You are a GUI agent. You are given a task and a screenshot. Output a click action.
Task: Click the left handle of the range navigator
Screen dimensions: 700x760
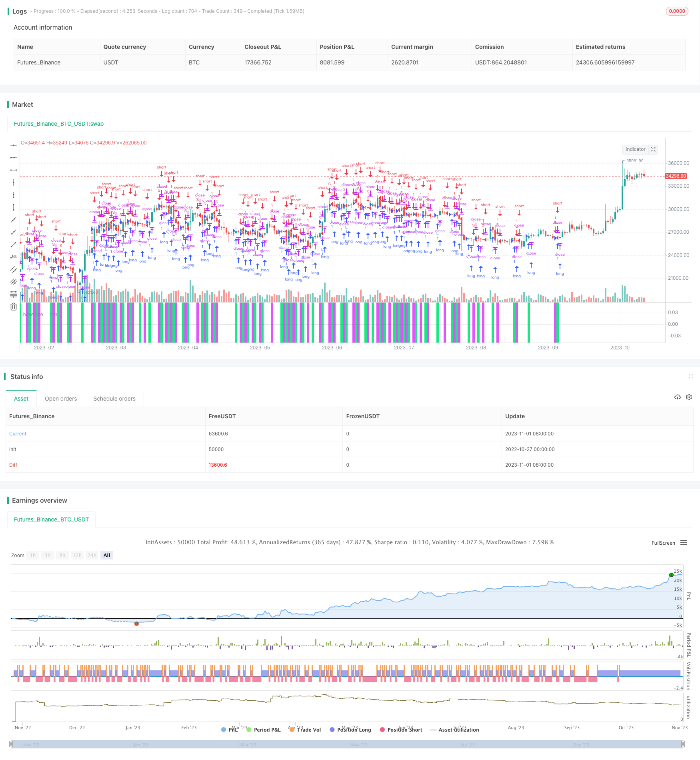pyautogui.click(x=11, y=744)
